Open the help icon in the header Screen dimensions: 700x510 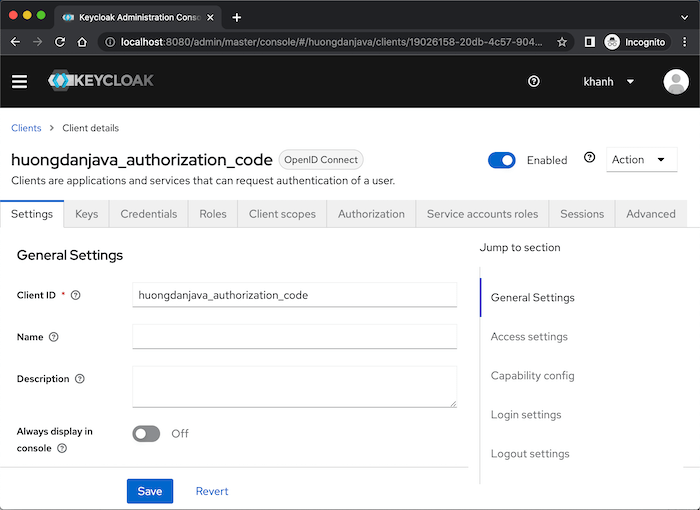(x=533, y=81)
